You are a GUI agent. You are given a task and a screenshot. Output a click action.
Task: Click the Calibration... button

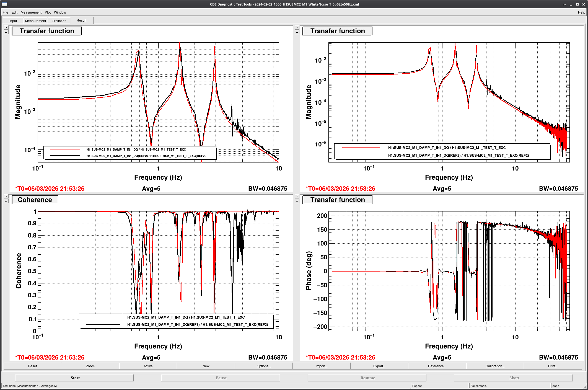tap(495, 366)
